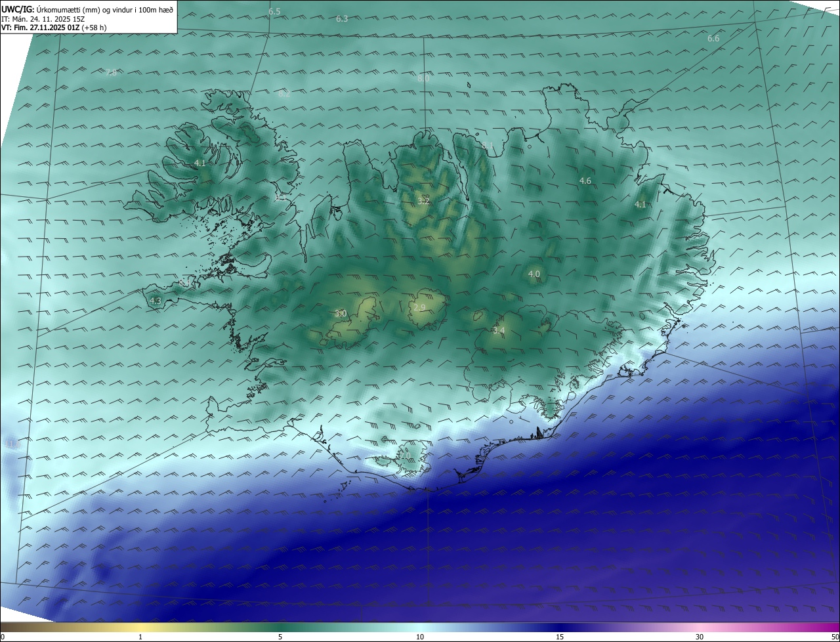Click the 2.9 value label on the glacier
Image resolution: width=840 pixels, height=642 pixels.
(x=419, y=307)
